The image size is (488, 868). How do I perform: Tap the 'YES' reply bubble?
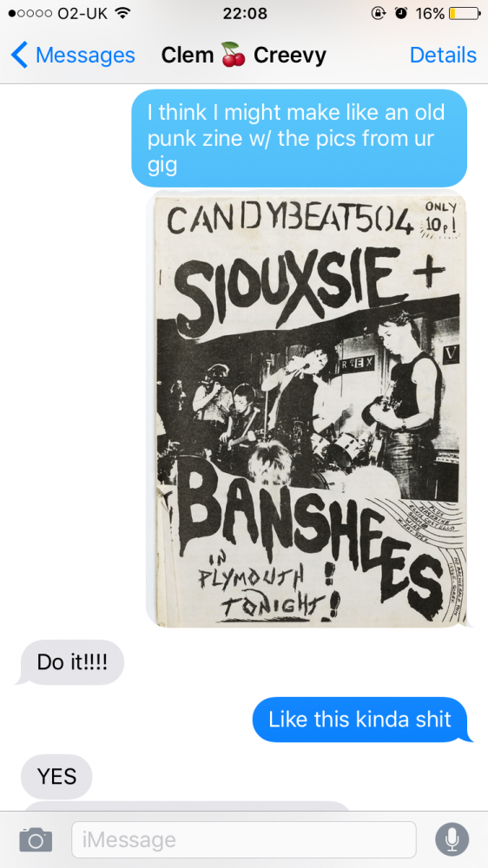[56, 777]
